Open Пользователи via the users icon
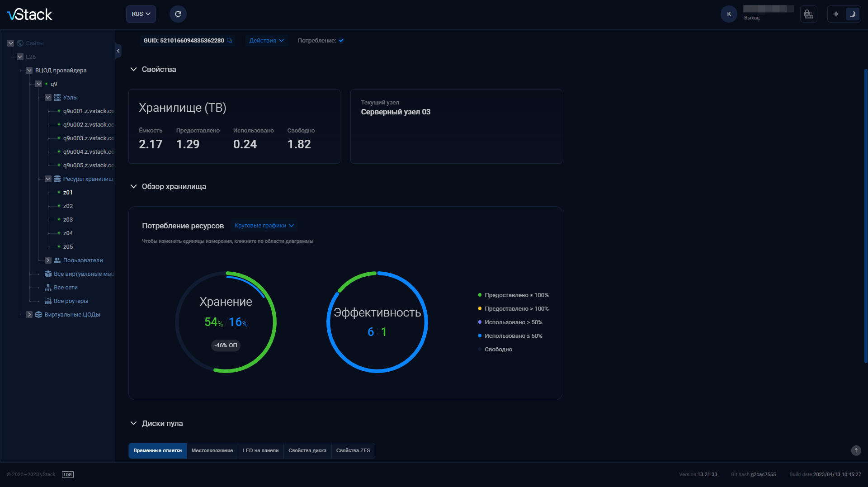This screenshot has width=868, height=487. [x=57, y=260]
